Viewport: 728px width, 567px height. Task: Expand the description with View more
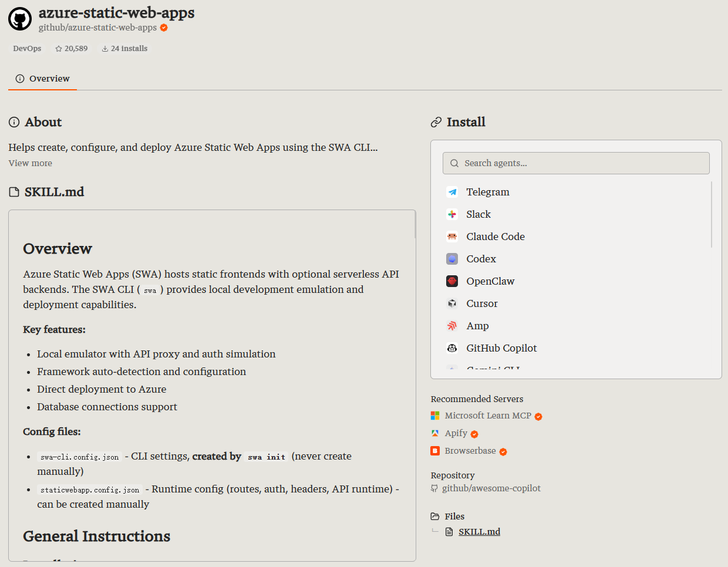(x=31, y=163)
